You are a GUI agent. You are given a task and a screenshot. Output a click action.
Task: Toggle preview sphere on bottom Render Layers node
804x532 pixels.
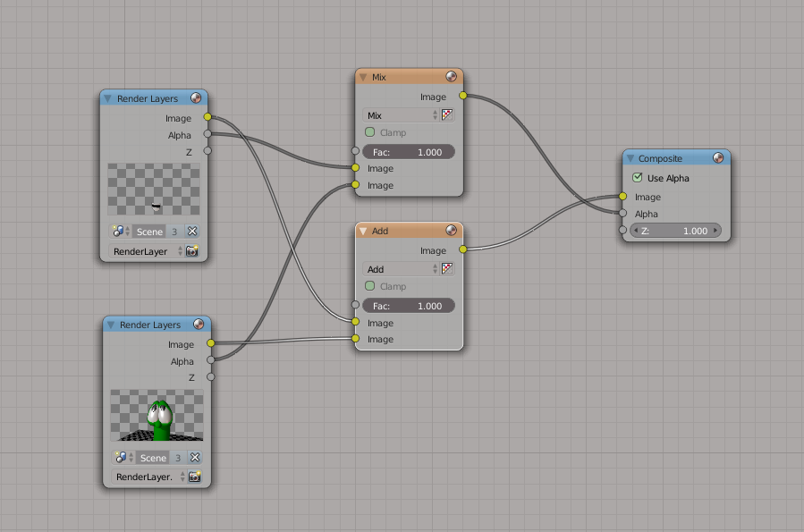point(199,324)
